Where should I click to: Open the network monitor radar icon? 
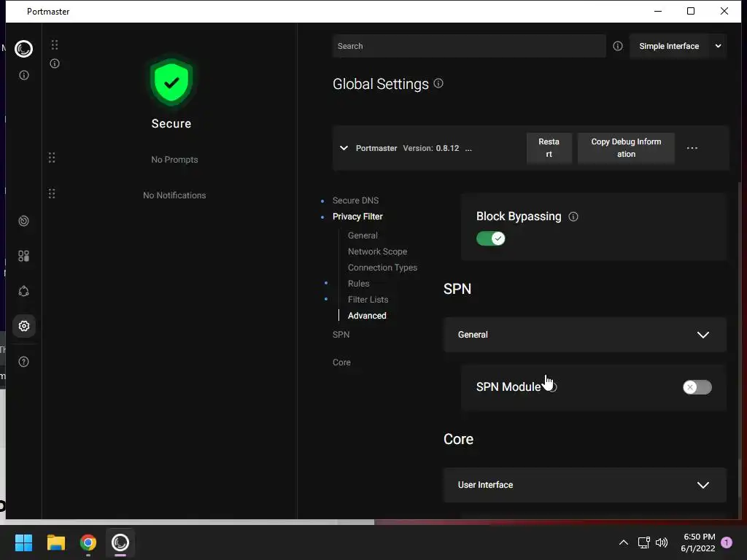pos(24,221)
